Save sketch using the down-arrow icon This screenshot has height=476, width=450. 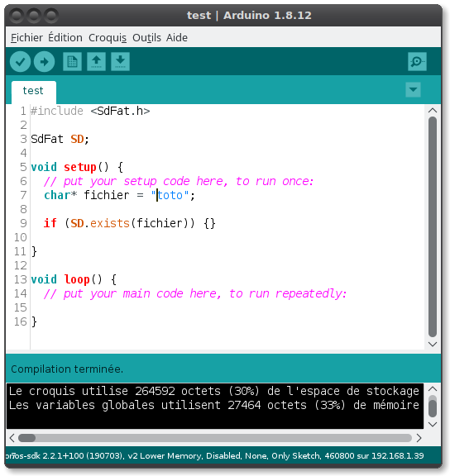pos(120,62)
